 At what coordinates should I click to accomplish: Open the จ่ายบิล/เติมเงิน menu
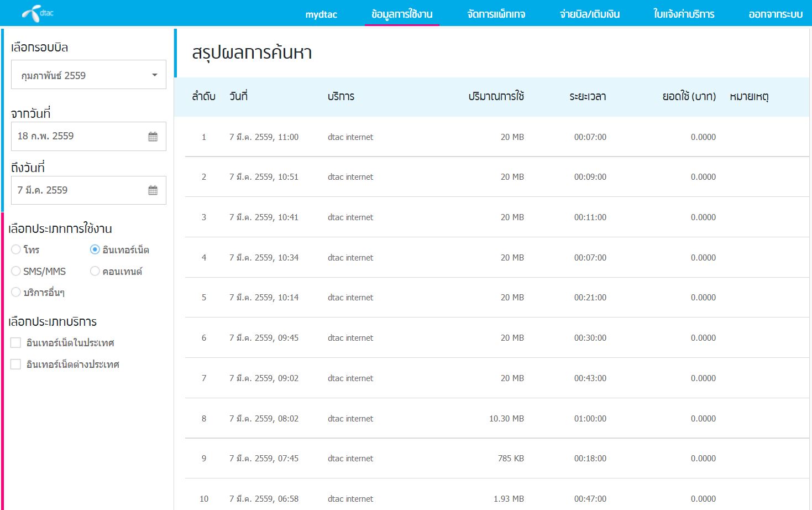(590, 14)
